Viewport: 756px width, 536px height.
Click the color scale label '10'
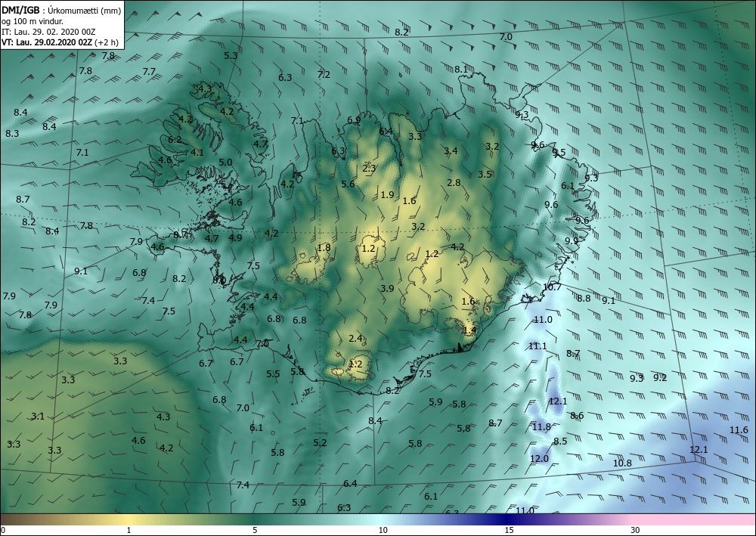pos(383,530)
